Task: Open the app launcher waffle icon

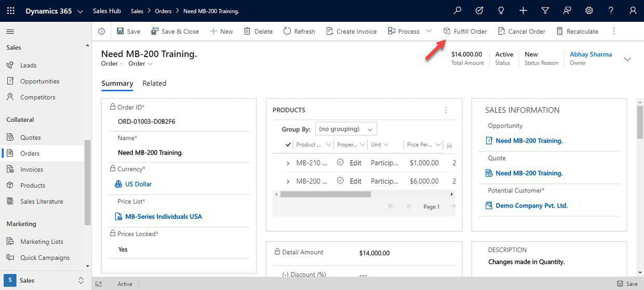Action: coord(11,11)
